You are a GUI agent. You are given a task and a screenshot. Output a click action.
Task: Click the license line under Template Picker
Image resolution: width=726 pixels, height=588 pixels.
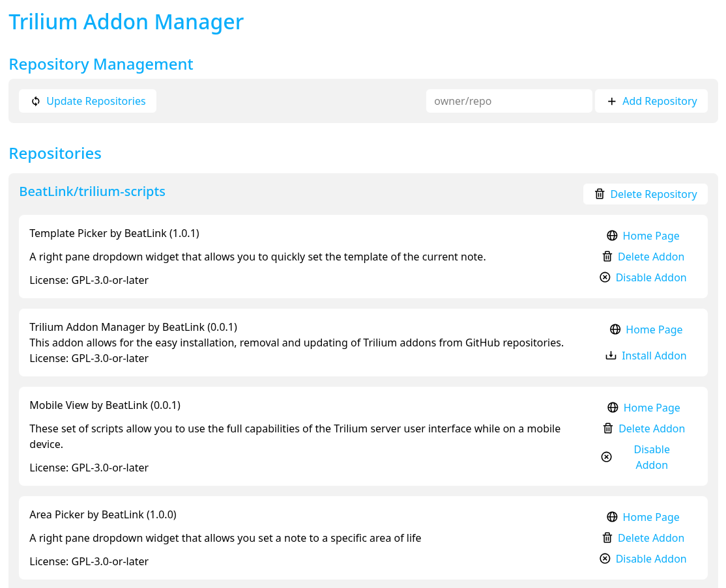click(89, 281)
